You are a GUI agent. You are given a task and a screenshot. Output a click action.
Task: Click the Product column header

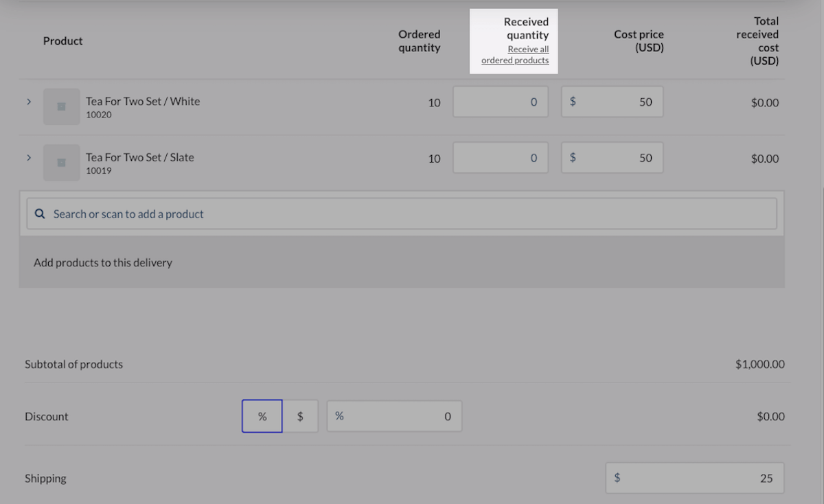(x=62, y=41)
